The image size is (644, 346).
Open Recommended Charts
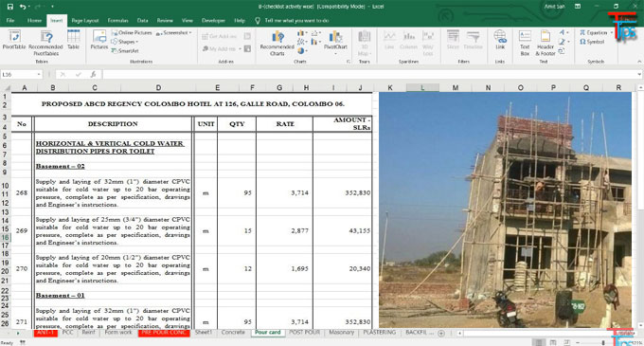point(277,43)
